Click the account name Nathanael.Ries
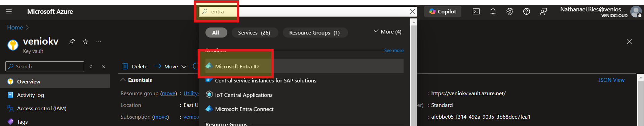 pos(593,9)
